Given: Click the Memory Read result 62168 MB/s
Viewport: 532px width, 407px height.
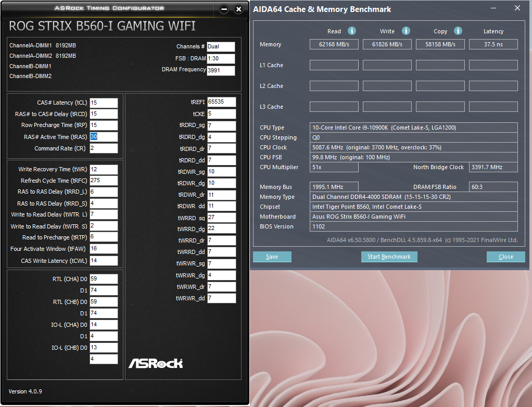Looking at the screenshot, I should (334, 44).
